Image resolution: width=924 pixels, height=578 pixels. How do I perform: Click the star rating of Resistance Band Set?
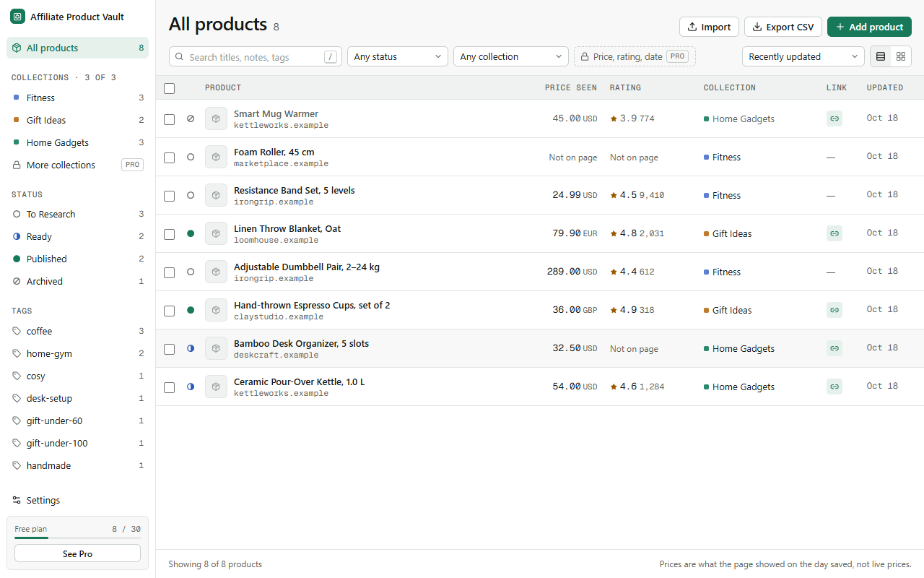coord(637,195)
